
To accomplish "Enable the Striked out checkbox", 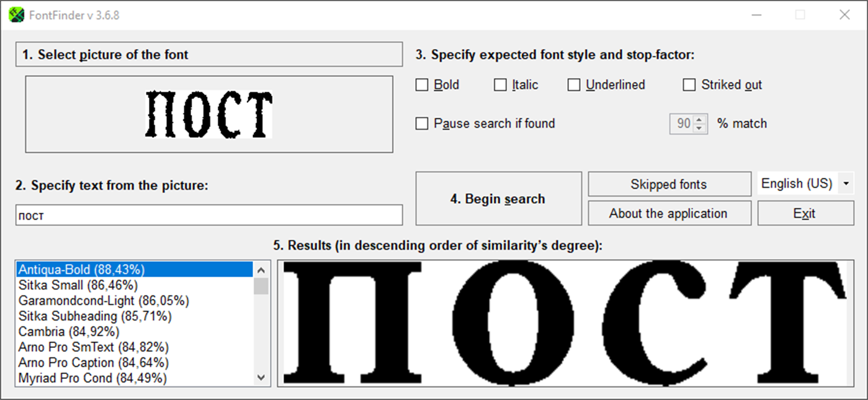I will click(x=689, y=84).
